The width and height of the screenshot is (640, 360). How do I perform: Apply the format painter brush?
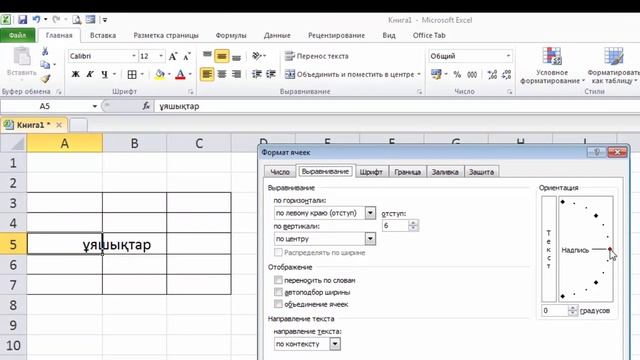click(x=45, y=79)
